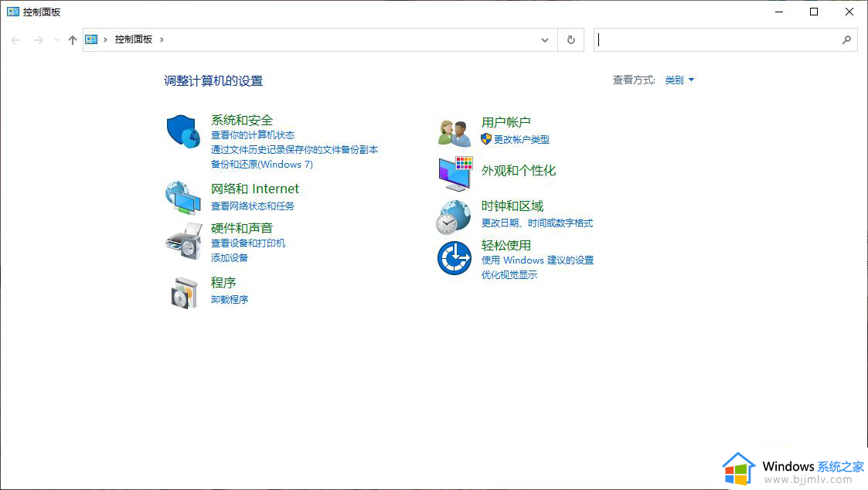Refresh the Control Panel view
The height and width of the screenshot is (490, 868).
pos(571,40)
